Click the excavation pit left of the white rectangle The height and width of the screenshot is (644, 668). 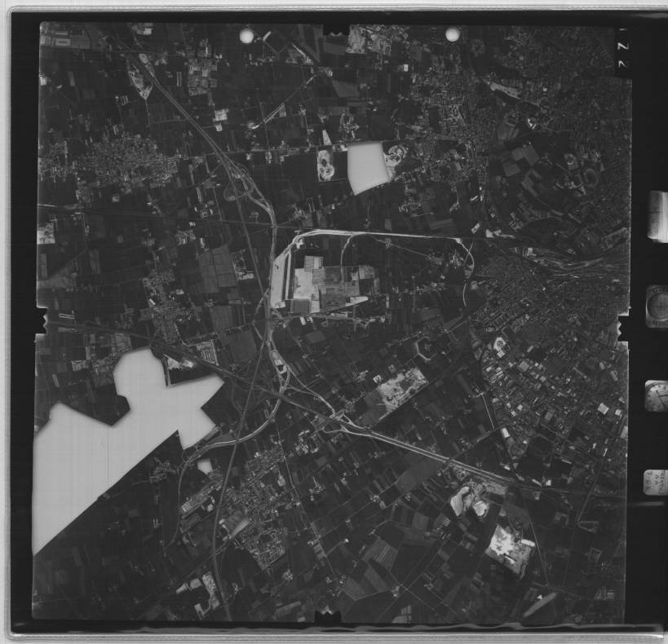coord(327,165)
